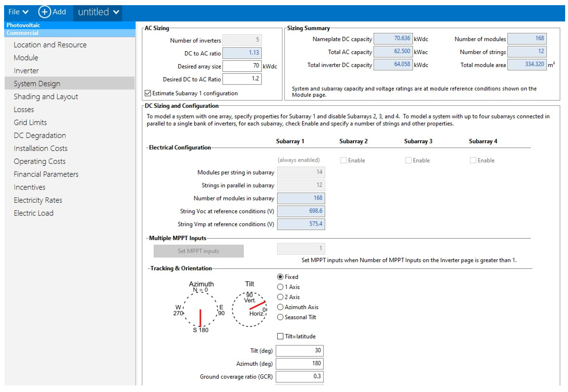
Task: Open Installation Costs page
Action: pyautogui.click(x=41, y=149)
